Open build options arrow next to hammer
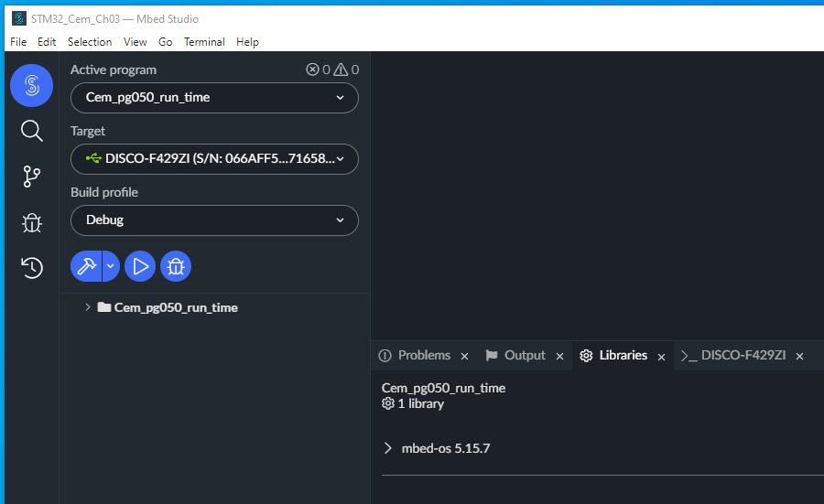 click(111, 266)
